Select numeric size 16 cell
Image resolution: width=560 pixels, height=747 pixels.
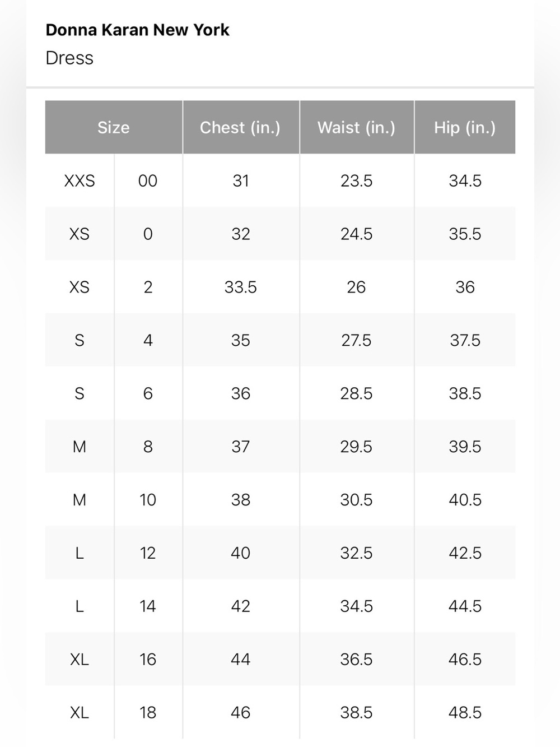click(x=148, y=660)
